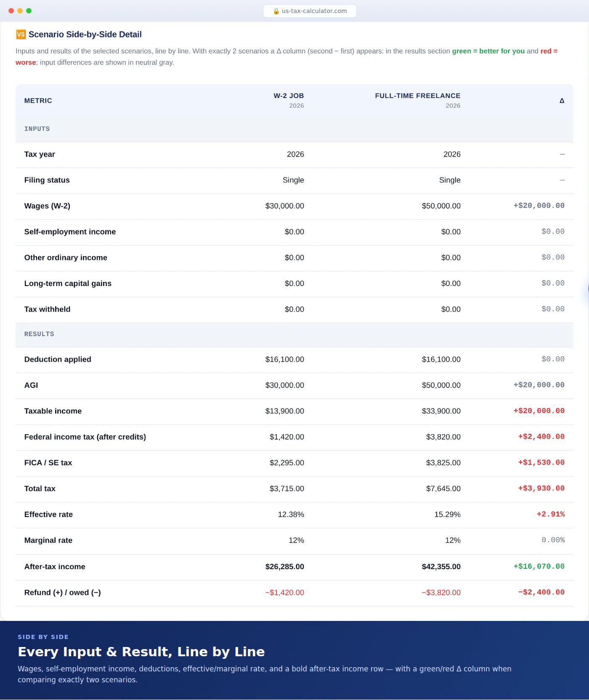589x700 pixels.
Task: Click the −$2,400.00 refund/owed delta
Action: point(541,592)
